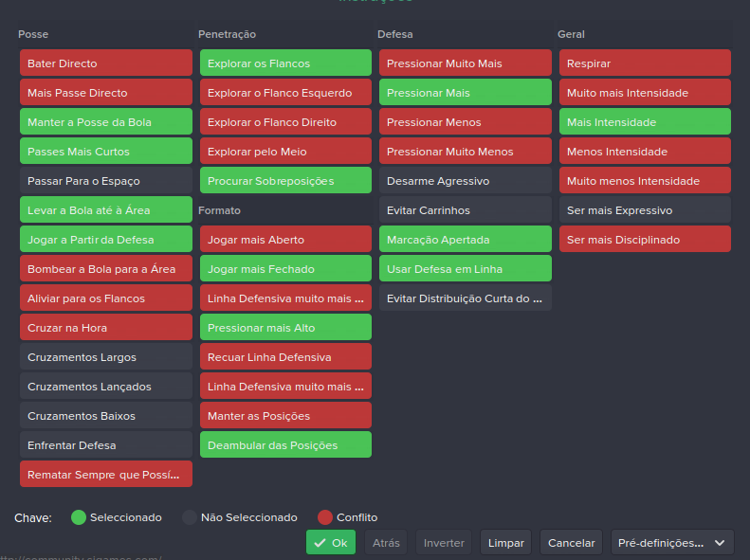Select Recuar Linha Defensiva
Screen dimensions: 750x560
(285, 357)
